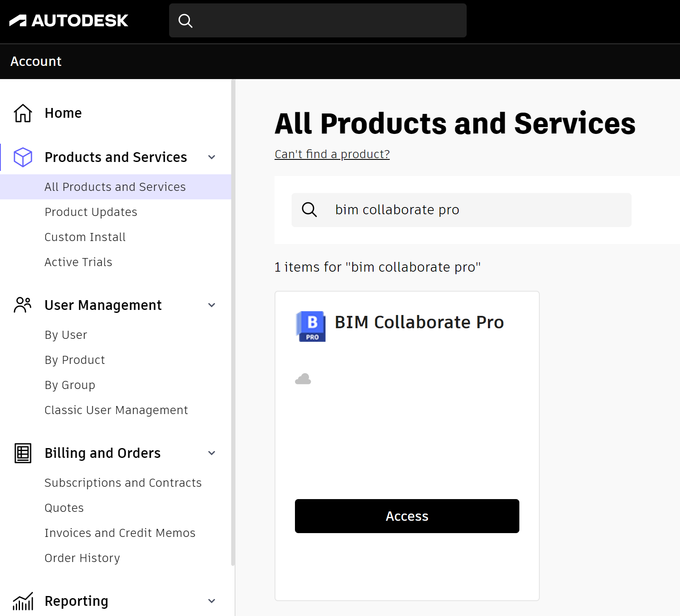Select By Group under User Management

pos(70,385)
